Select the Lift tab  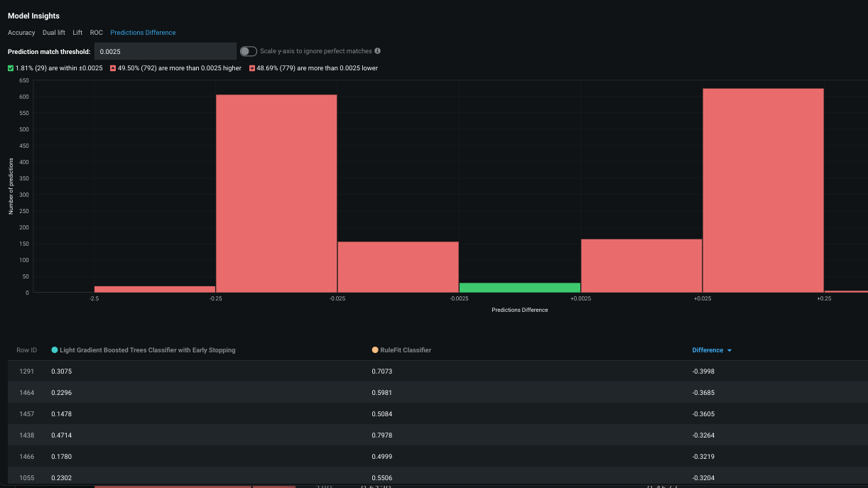tap(77, 33)
